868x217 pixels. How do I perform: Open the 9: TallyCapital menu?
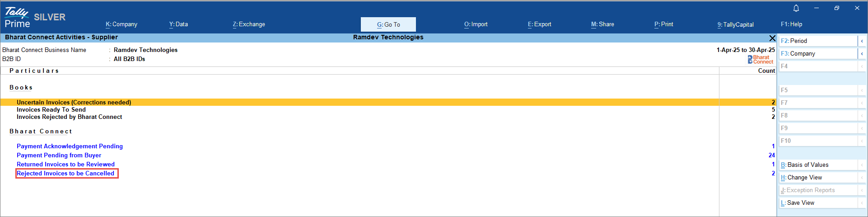click(735, 24)
